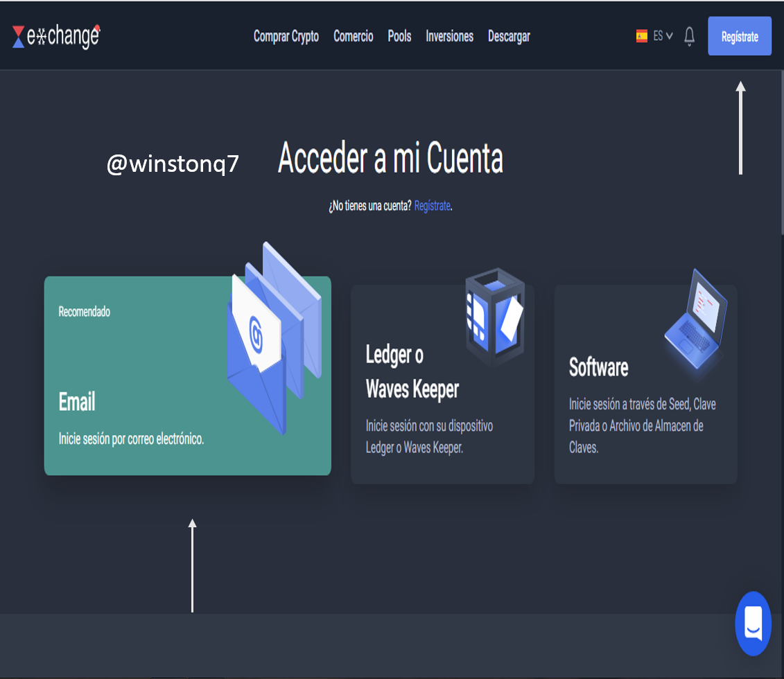
Task: Choose the Software login title
Action: tap(598, 367)
